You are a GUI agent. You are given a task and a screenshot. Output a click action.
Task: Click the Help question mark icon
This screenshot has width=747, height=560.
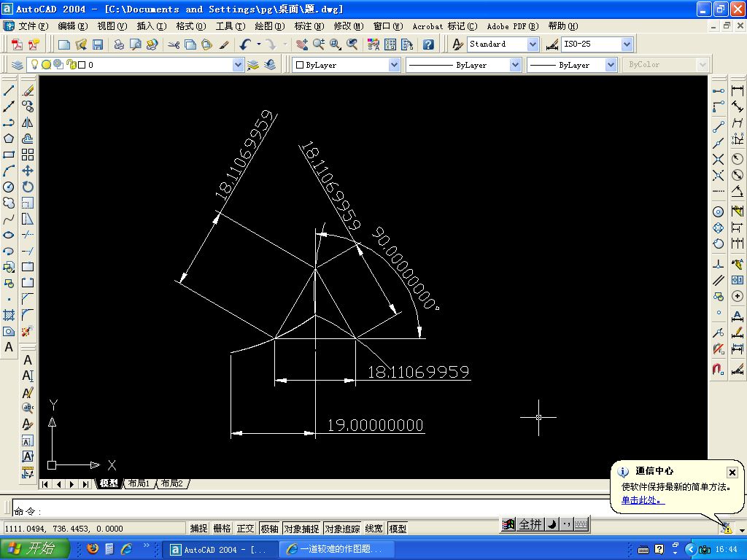click(x=428, y=44)
